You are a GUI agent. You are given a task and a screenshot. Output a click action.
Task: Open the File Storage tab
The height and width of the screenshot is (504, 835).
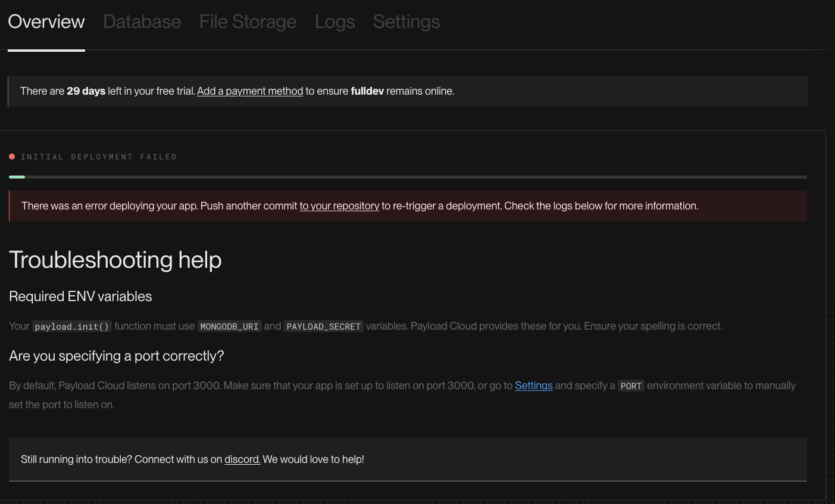(x=248, y=21)
